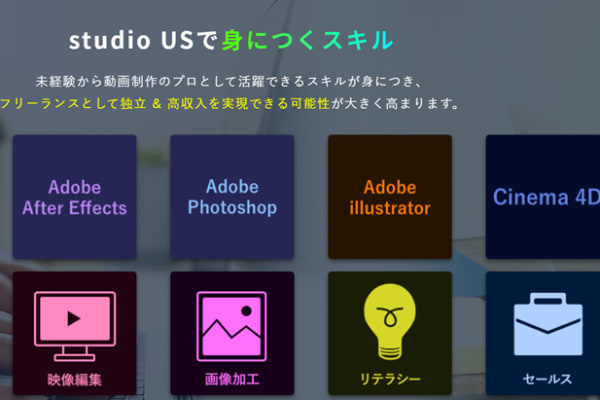Viewport: 600px width, 400px height.
Task: Click the magenta picture frame icon
Action: click(232, 326)
